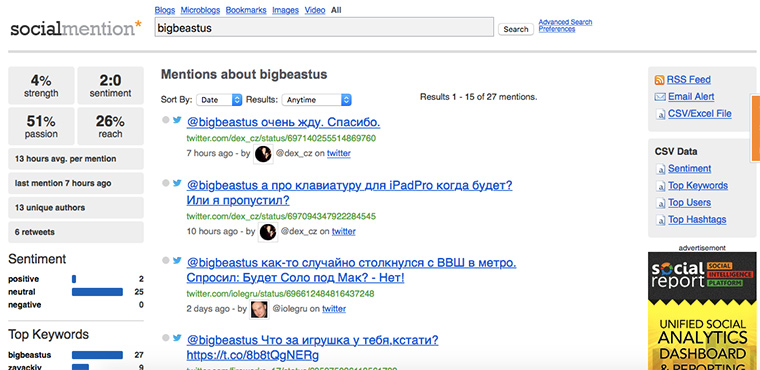760x370 pixels.
Task: Click the 26% reach stat box
Action: (111, 126)
